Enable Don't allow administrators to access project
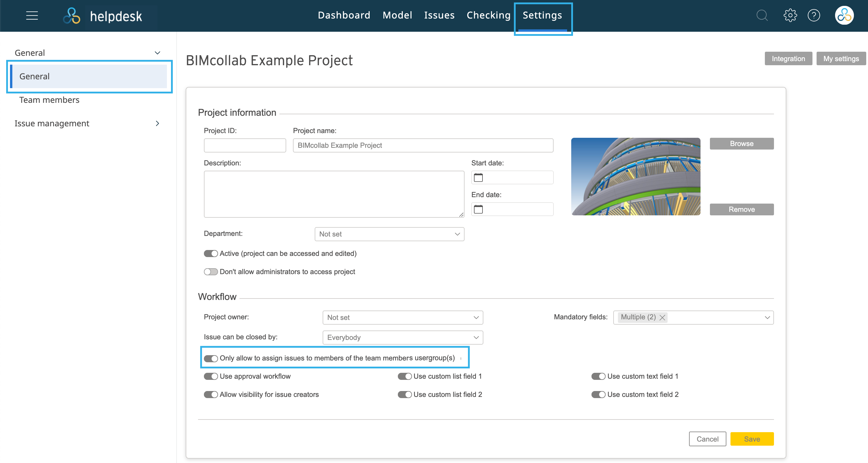The image size is (868, 463). point(211,272)
